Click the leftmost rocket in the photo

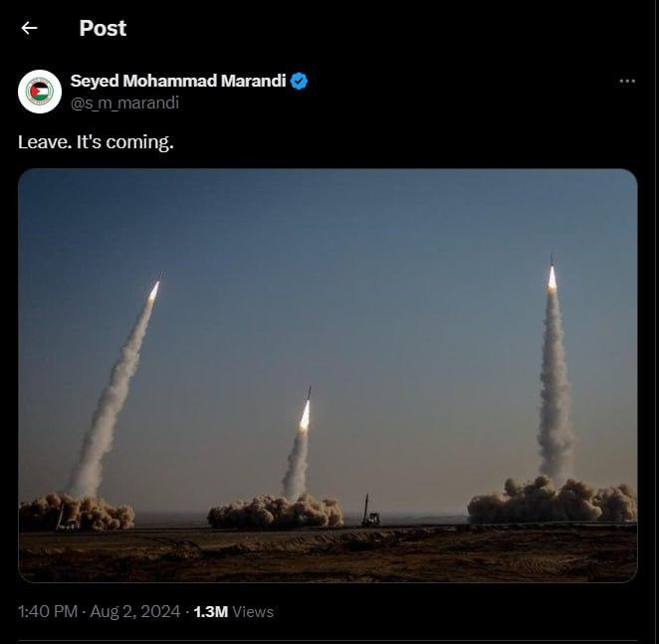click(154, 289)
